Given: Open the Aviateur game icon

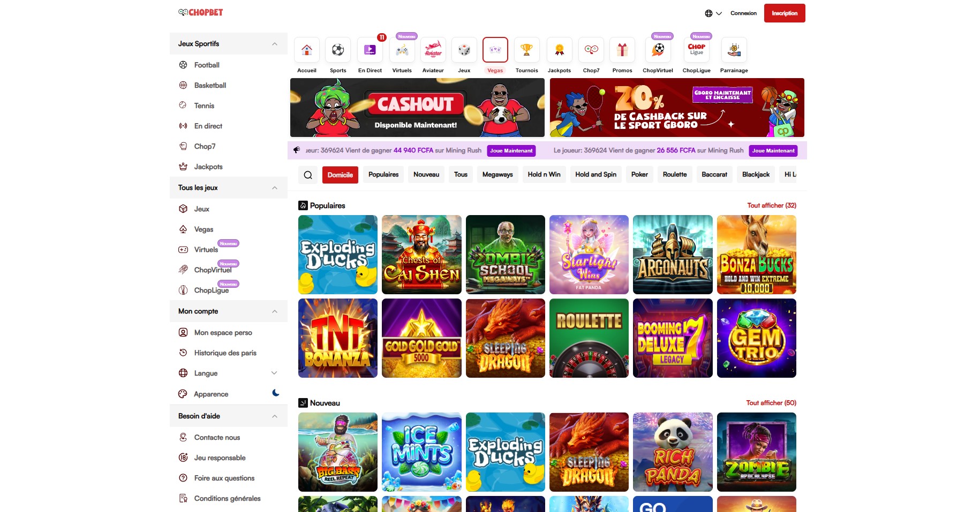Looking at the screenshot, I should coord(433,50).
